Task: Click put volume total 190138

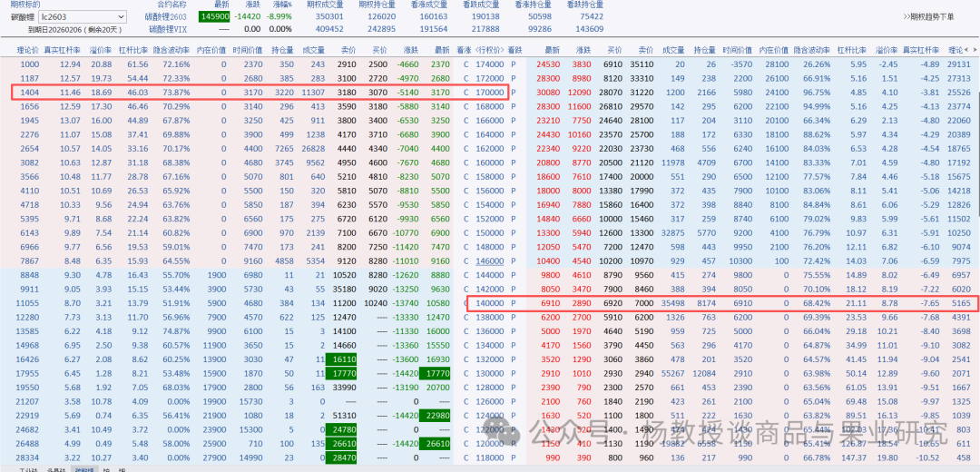Action: (485, 17)
